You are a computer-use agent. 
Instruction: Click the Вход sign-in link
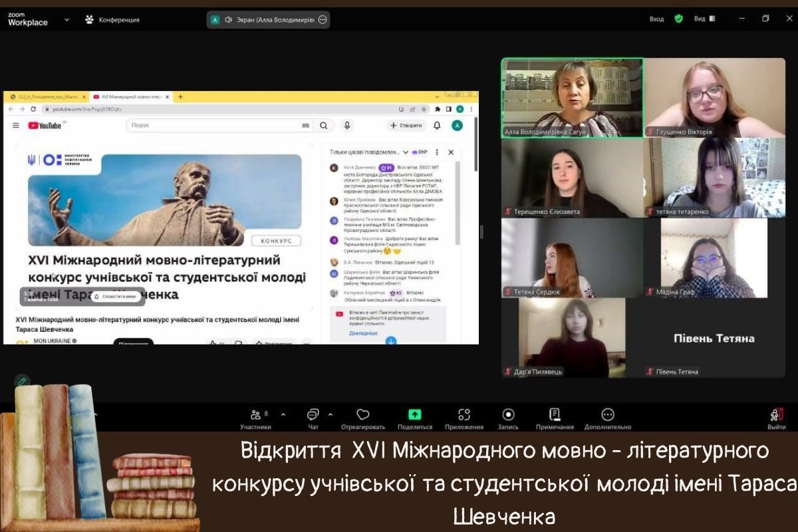[x=656, y=19]
